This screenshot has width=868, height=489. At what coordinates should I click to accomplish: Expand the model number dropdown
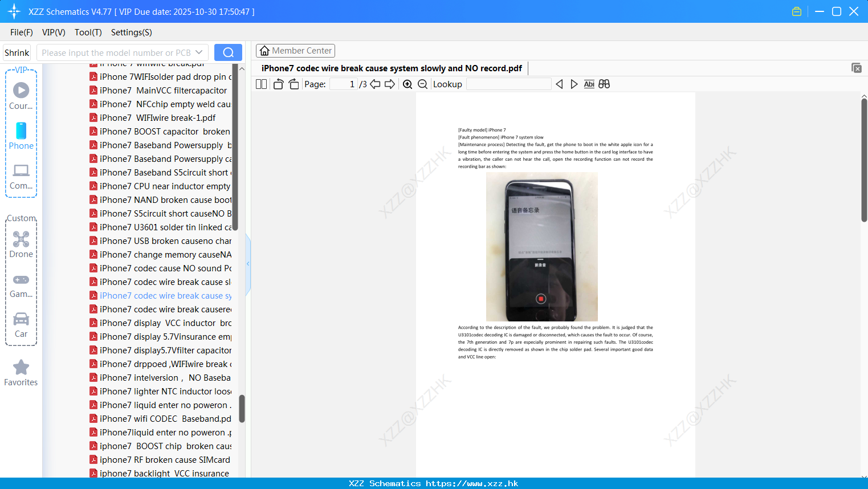[199, 52]
